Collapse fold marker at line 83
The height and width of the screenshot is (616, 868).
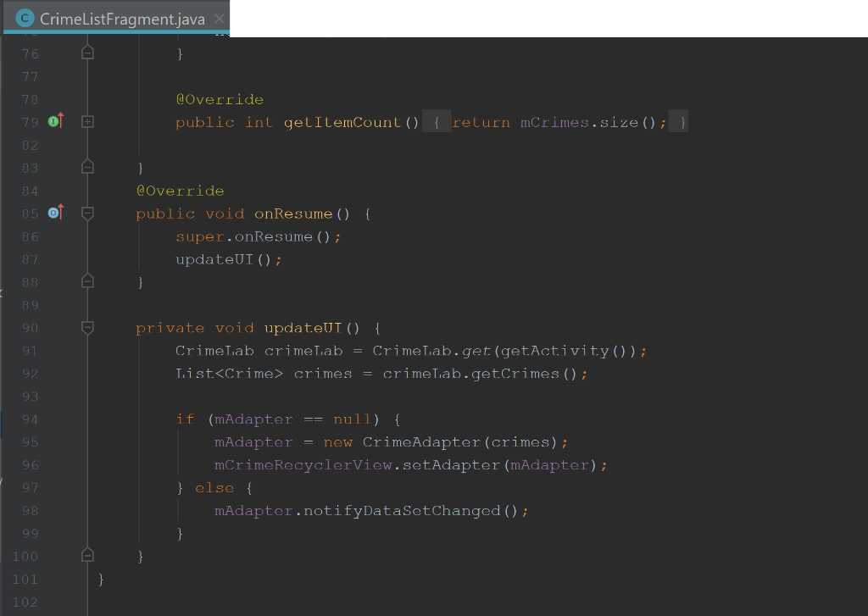pos(87,167)
